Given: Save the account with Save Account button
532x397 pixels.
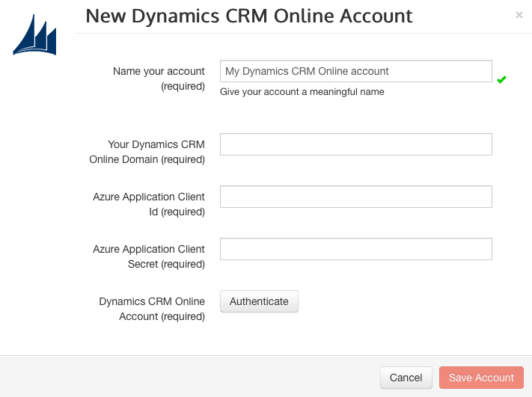Looking at the screenshot, I should tap(481, 378).
